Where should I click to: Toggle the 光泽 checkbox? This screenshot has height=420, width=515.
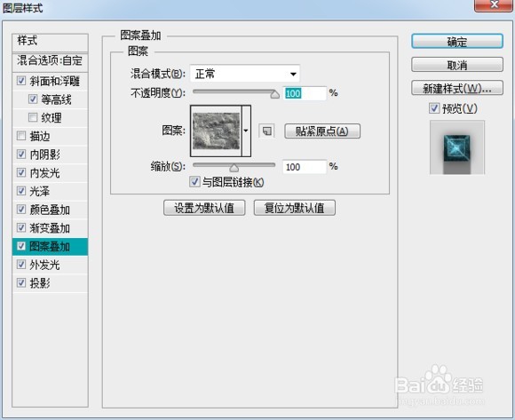(21, 191)
